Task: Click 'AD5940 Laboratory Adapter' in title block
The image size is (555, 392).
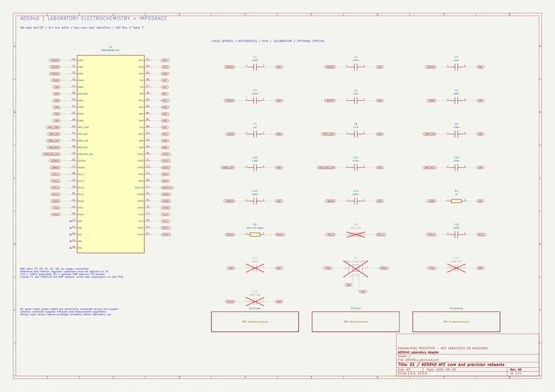Action: [419, 352]
